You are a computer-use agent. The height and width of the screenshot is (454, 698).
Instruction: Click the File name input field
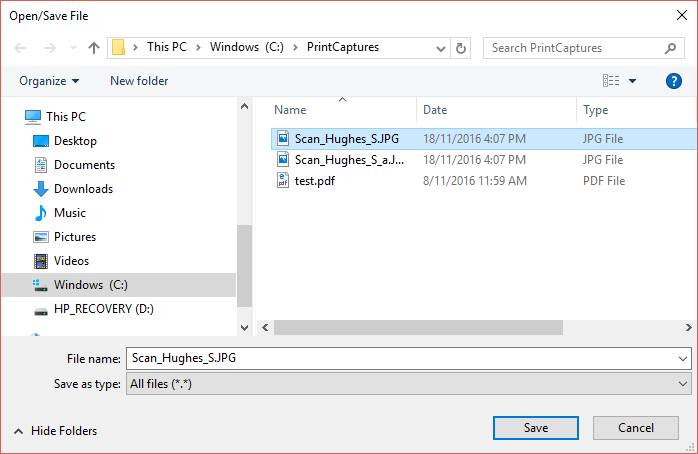click(x=409, y=358)
